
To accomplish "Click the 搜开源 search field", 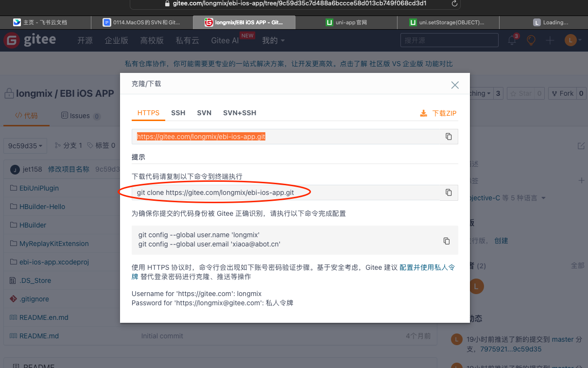I will click(x=450, y=40).
